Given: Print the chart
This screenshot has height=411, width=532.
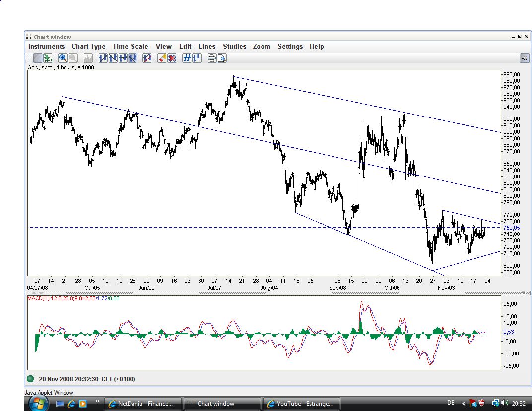Looking at the screenshot, I should [x=212, y=59].
